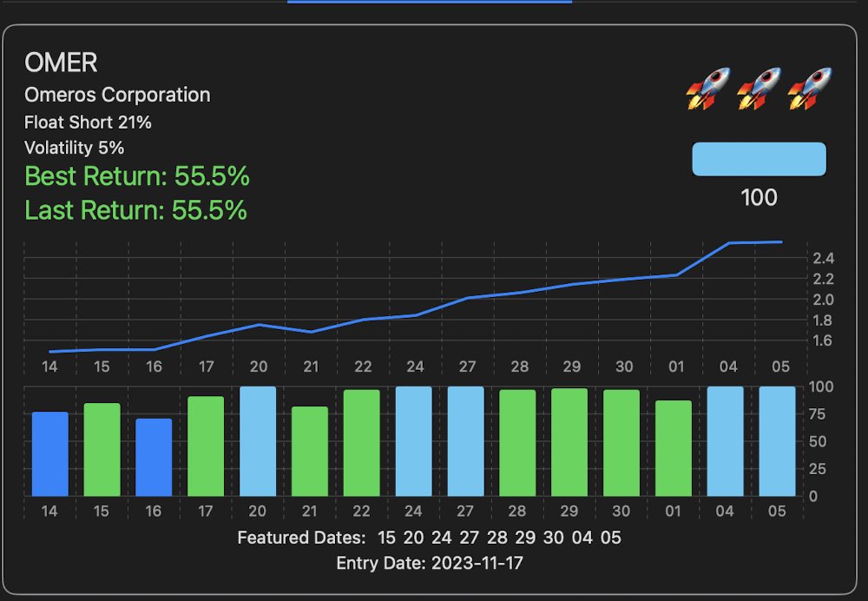Image resolution: width=868 pixels, height=601 pixels.
Task: Click date label 14 under the price chart
Action: [49, 367]
